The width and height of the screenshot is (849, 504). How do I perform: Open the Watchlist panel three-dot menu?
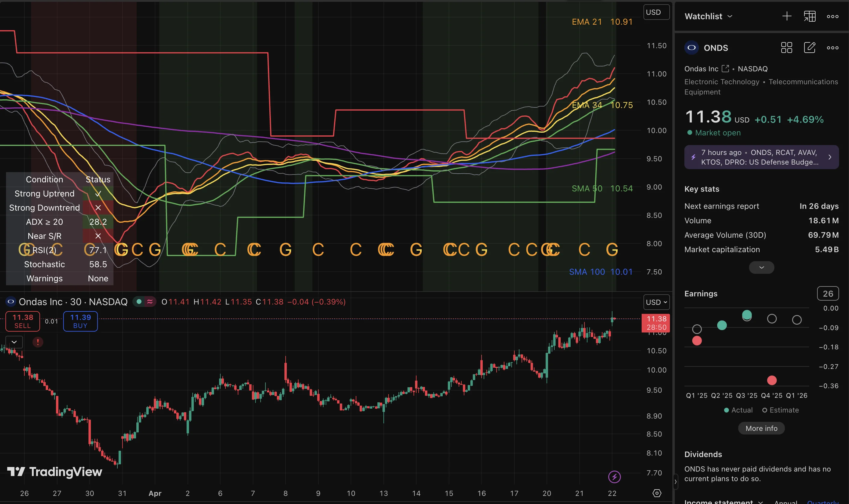pos(832,16)
